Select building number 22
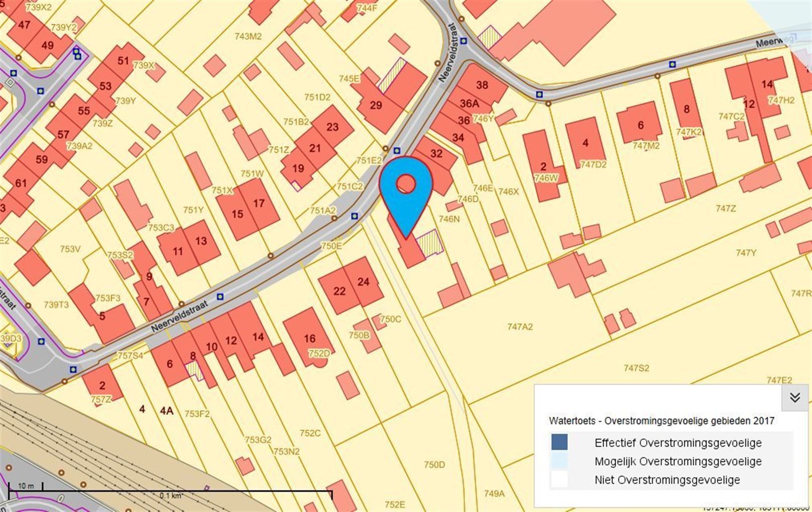 click(339, 291)
